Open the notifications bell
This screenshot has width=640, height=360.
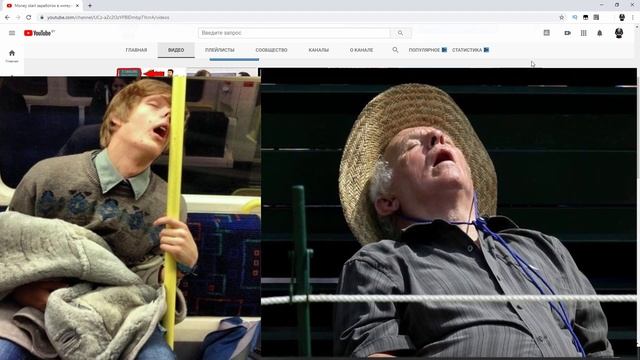[x=600, y=33]
